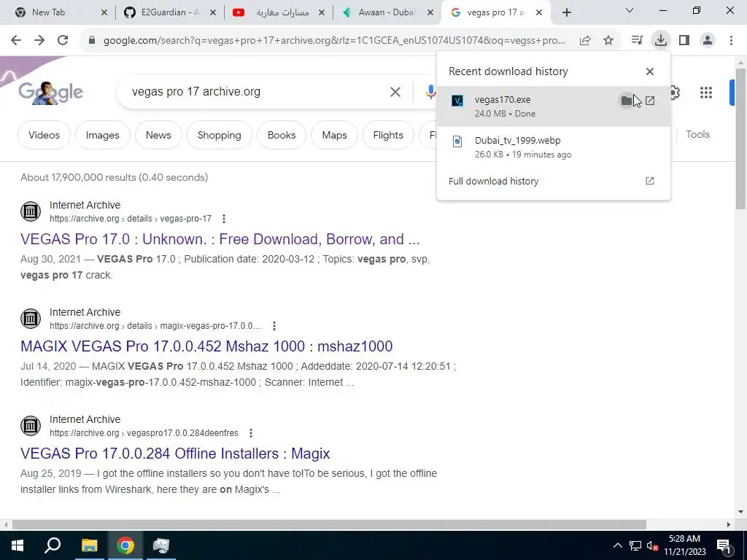Screen dimensions: 747x560
Task: Open Google homepage via doodle logo
Action: click(51, 93)
